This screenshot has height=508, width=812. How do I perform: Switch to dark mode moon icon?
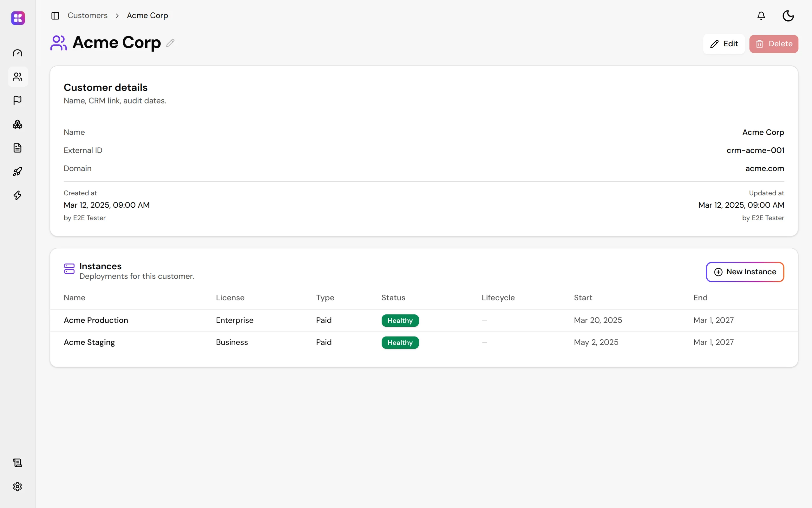point(788,16)
